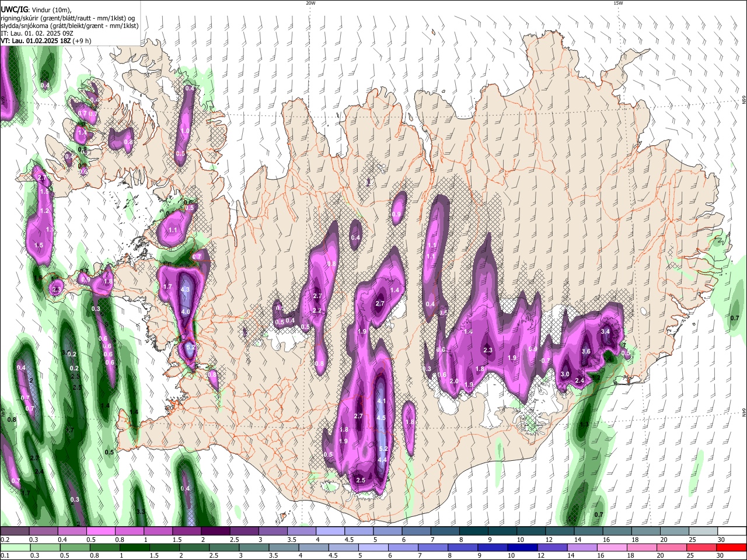Click the '66N' latitude label on the right edge
The width and height of the screenshot is (747, 560).
pos(744,100)
